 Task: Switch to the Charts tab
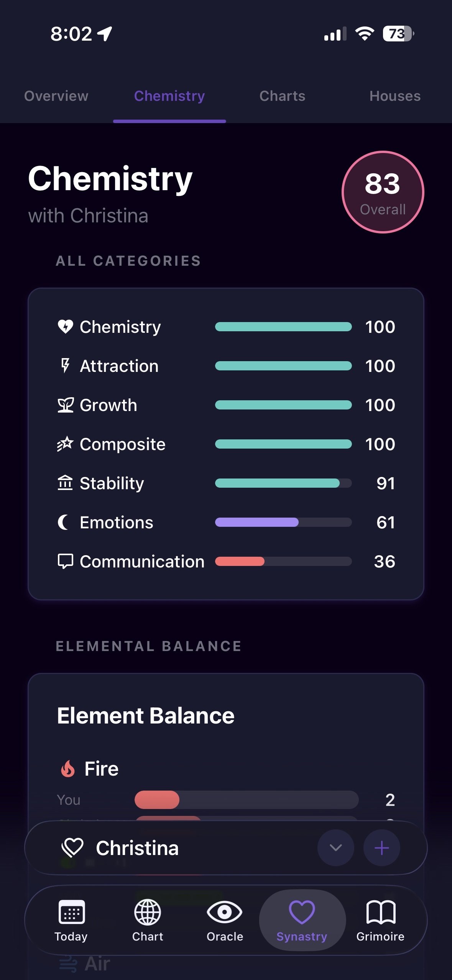[x=282, y=96]
